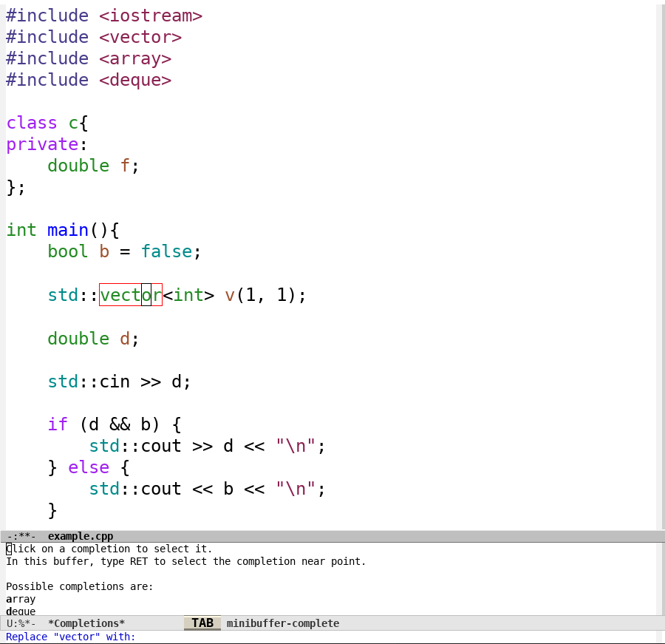Click 'In this buffer, type RET' help line

[x=185, y=561]
